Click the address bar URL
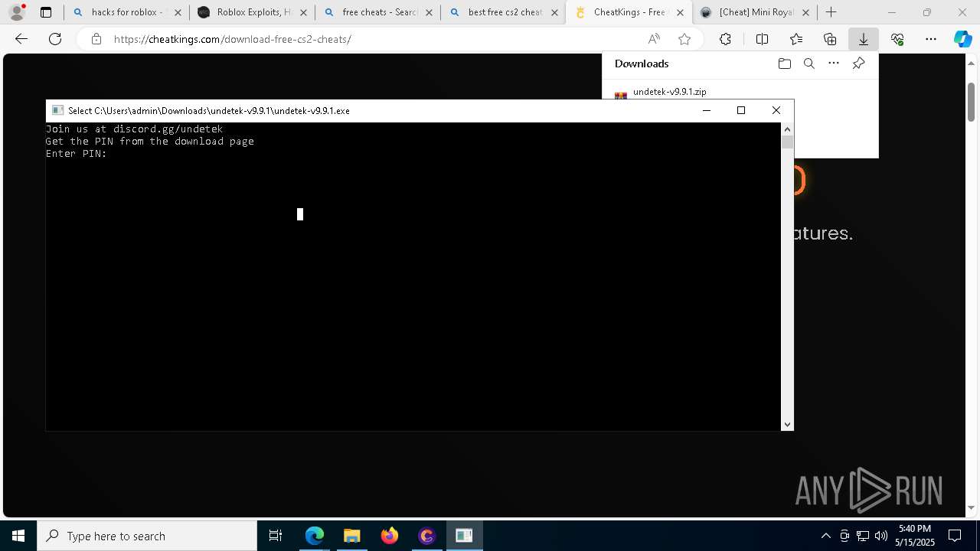The image size is (980, 551). (232, 39)
